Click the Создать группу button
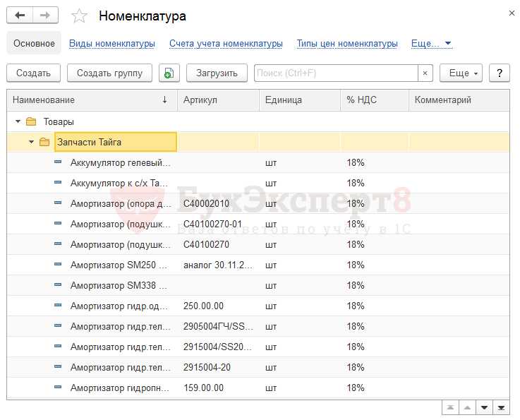Viewport: 520px width, 420px height. tap(109, 73)
